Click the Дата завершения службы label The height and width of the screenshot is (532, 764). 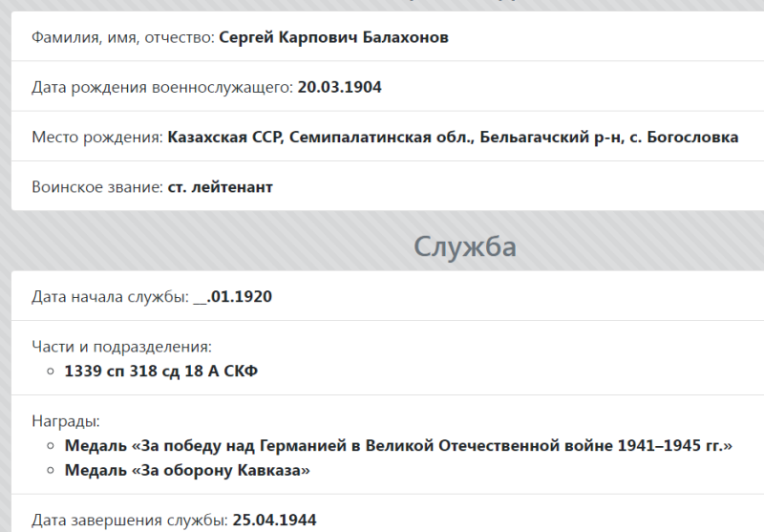point(130,521)
